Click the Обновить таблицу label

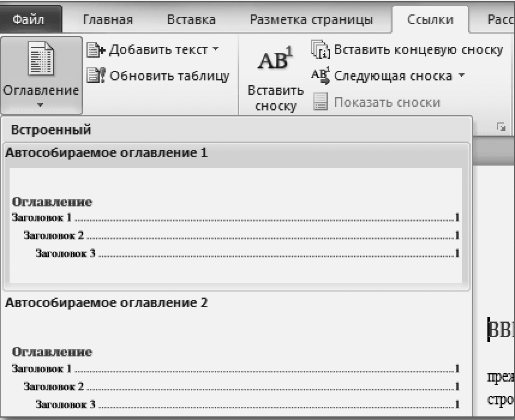pos(170,76)
